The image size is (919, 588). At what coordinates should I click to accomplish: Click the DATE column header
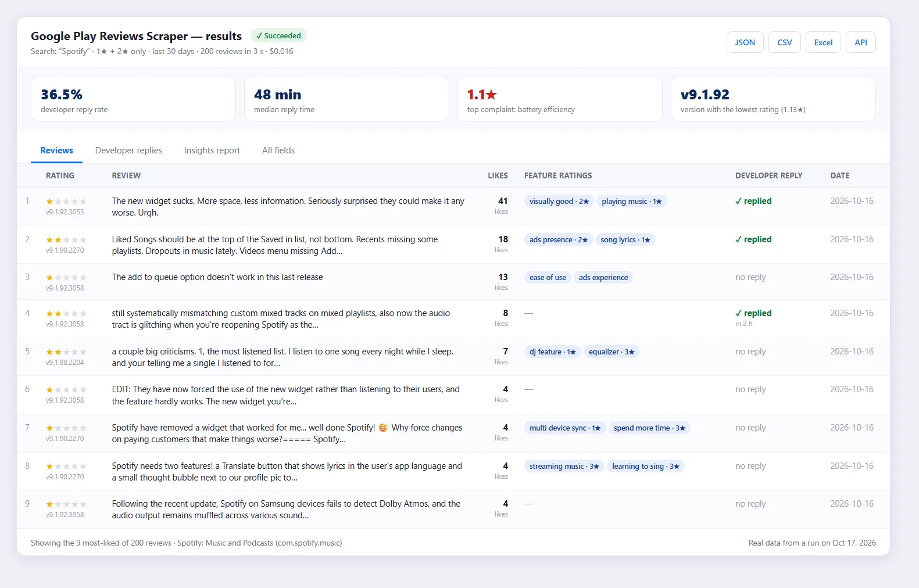(x=840, y=175)
